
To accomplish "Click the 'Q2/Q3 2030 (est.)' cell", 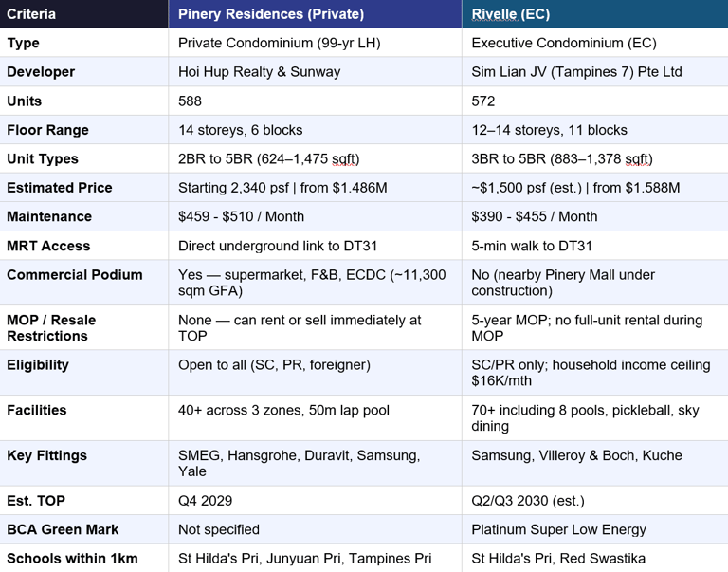I will click(x=595, y=501).
